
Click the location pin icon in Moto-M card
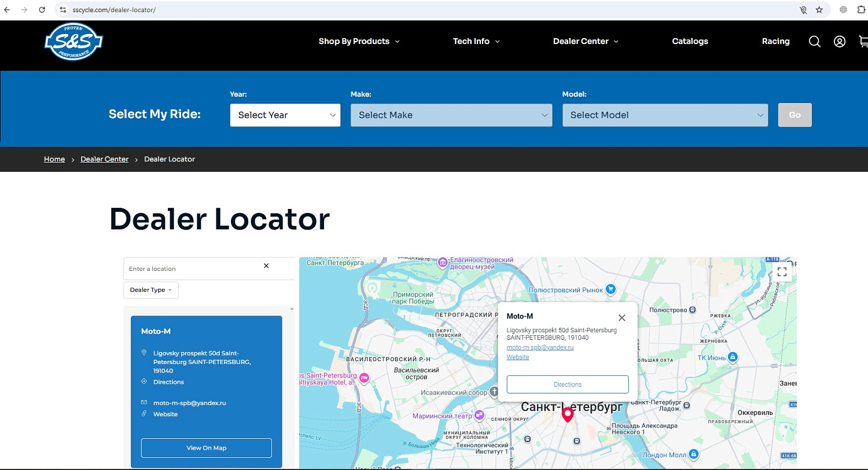coord(144,352)
